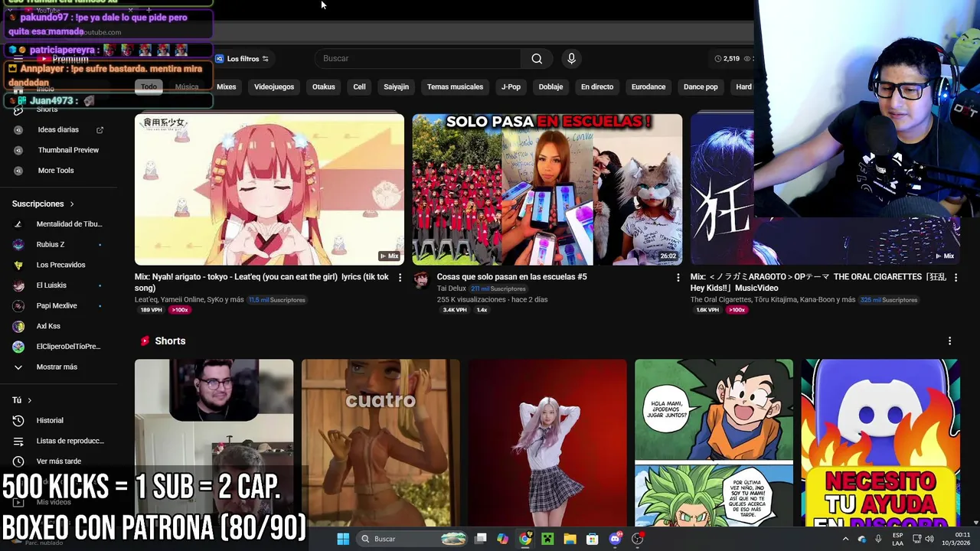Open options menu for ARAGOTO mix video
980x551 pixels.
coord(955,277)
